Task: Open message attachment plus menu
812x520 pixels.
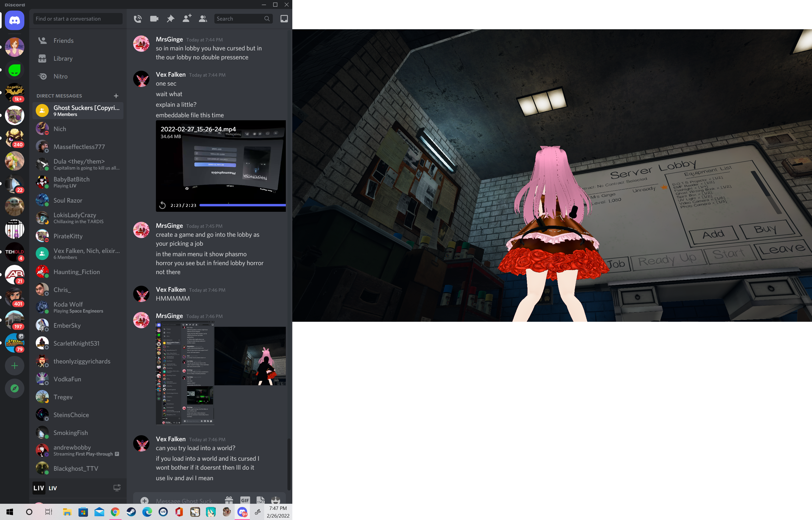Action: click(x=145, y=500)
